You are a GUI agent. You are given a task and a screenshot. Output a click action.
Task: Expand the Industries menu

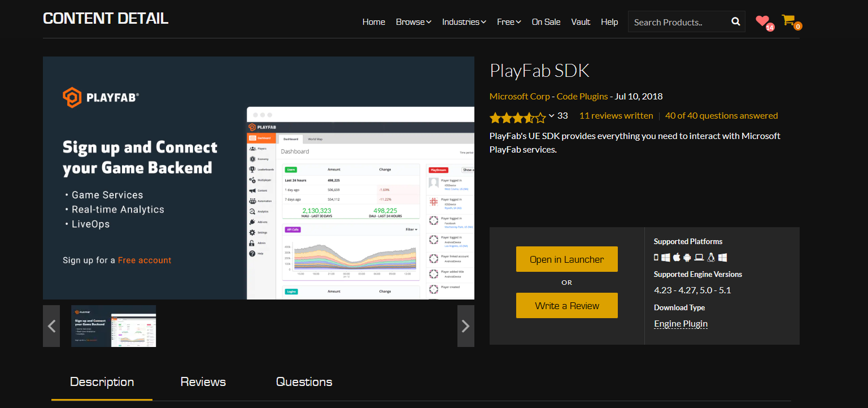click(x=464, y=22)
